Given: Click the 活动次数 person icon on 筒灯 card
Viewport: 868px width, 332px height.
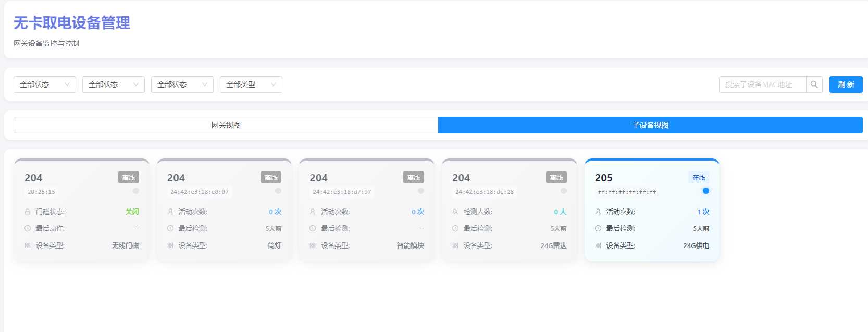Looking at the screenshot, I should (170, 212).
